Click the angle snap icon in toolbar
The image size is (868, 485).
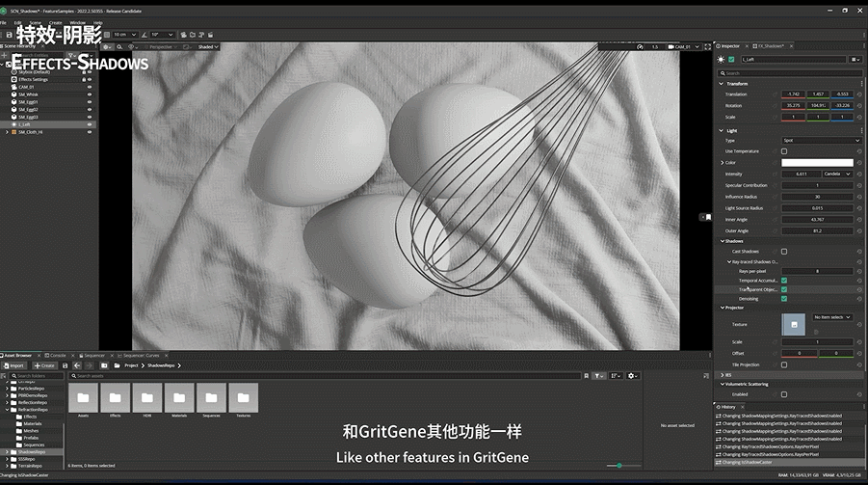[x=144, y=34]
